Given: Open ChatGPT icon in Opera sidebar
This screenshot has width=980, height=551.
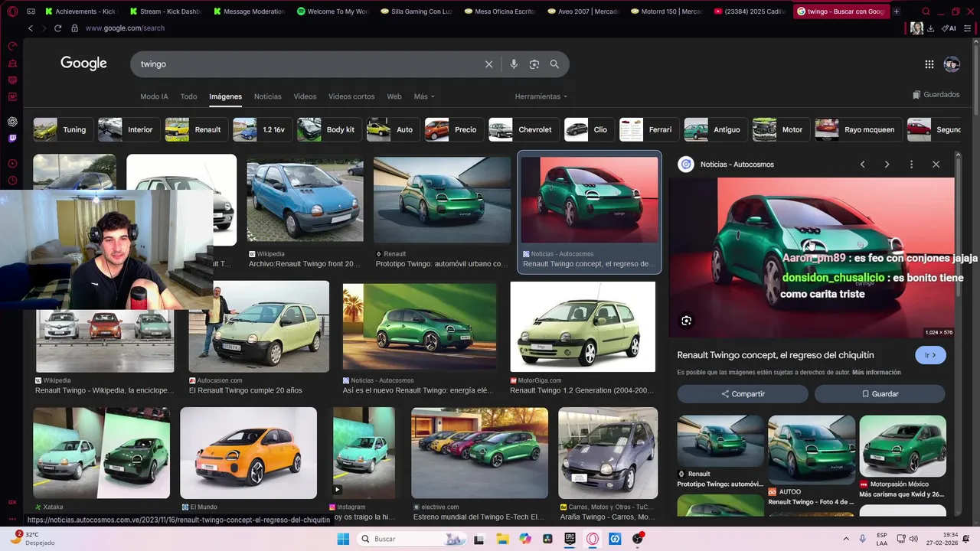Looking at the screenshot, I should (12, 122).
